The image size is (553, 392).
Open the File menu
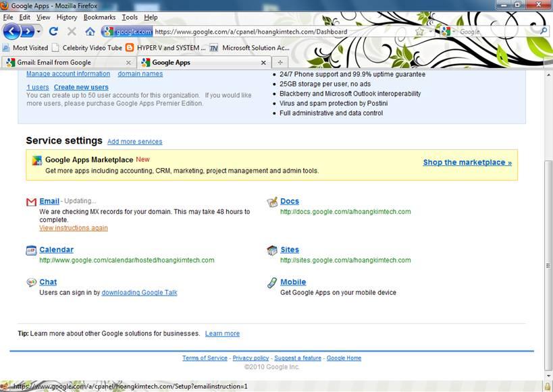[7, 18]
